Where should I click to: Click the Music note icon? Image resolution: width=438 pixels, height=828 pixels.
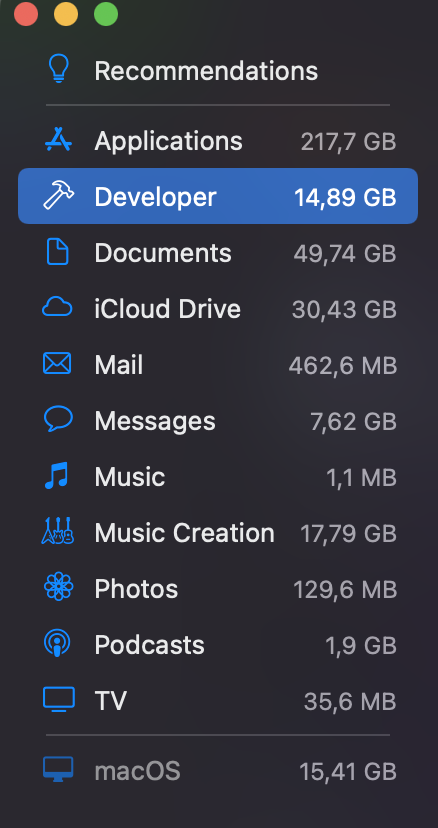[57, 475]
